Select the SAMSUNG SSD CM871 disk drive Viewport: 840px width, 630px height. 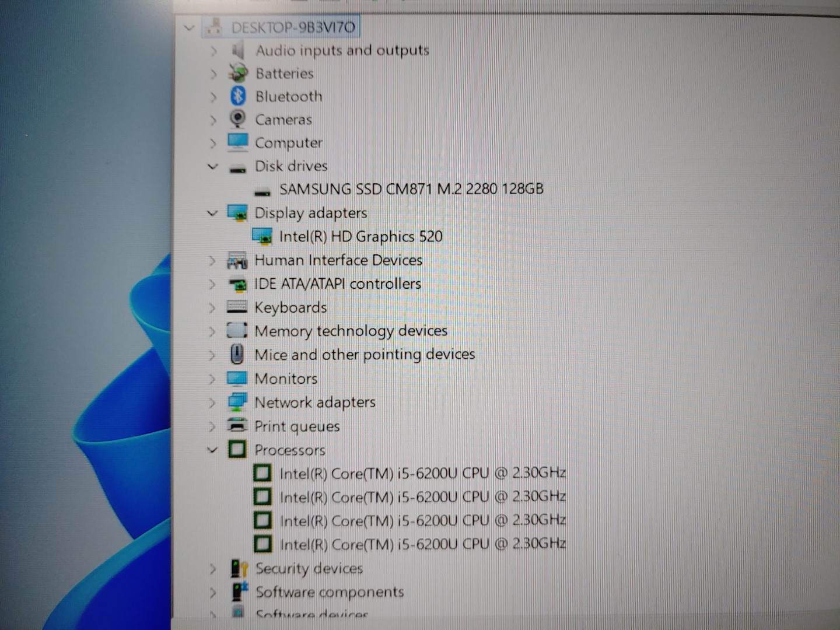[x=411, y=189]
